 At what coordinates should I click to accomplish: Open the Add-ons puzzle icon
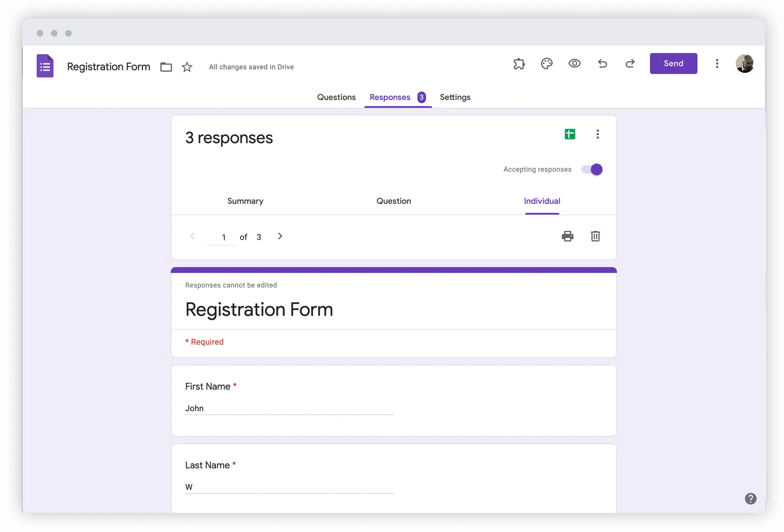coord(519,64)
